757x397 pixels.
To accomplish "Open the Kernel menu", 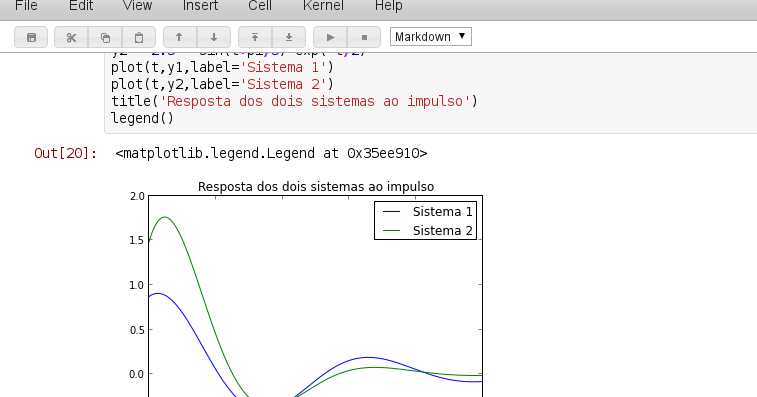I will coord(323,6).
